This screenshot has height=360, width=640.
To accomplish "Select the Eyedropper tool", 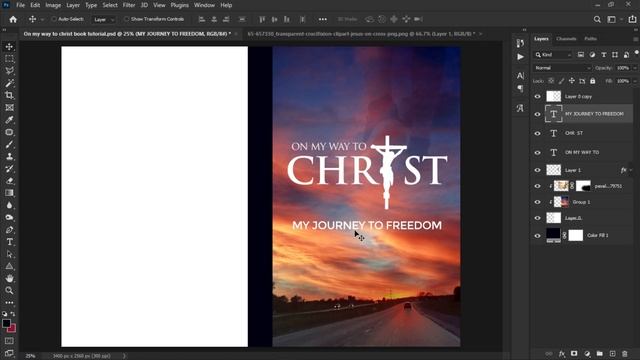I will point(9,120).
